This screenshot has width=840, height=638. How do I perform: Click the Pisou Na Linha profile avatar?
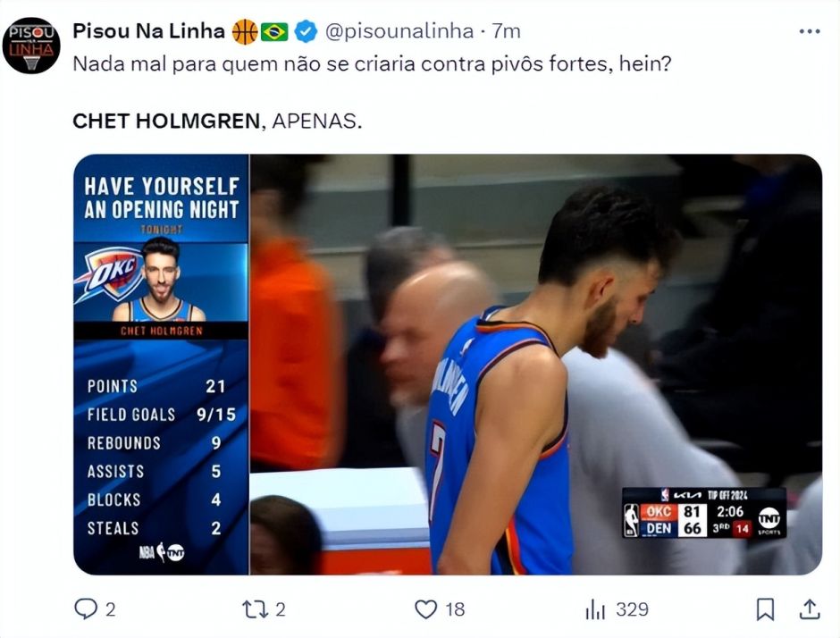click(x=31, y=45)
